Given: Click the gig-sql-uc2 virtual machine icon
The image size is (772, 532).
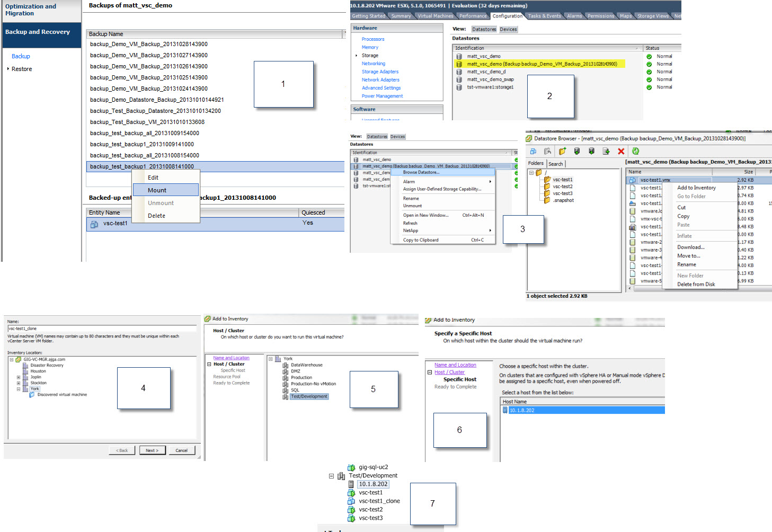Looking at the screenshot, I should [x=351, y=467].
